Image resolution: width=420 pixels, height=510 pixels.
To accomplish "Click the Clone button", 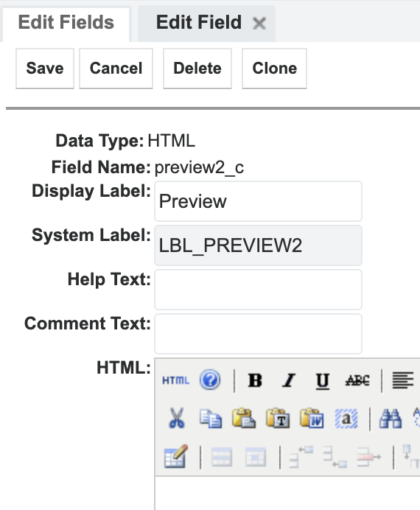I will [274, 69].
